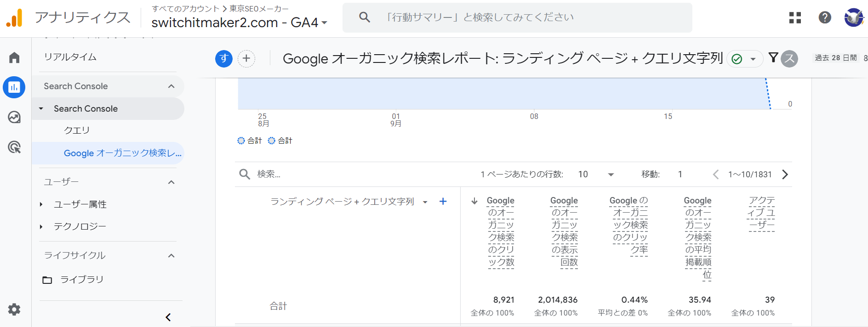Collapse the ユーザー section chevron
Screen dimensions: 868x327
pos(171,182)
